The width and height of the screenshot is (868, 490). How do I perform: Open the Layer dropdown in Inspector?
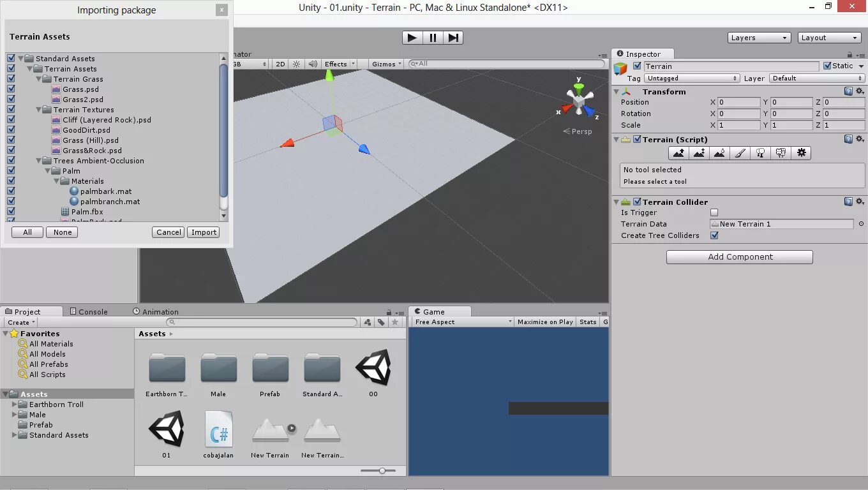[817, 78]
